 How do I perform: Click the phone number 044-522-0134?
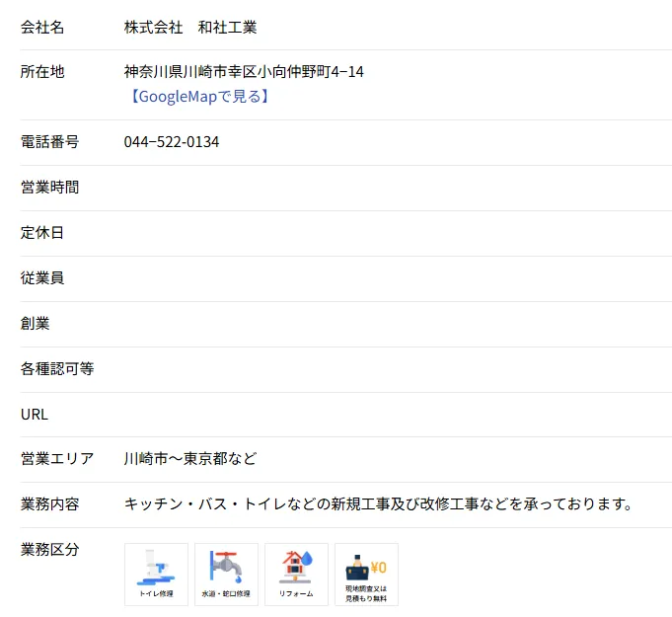[172, 142]
